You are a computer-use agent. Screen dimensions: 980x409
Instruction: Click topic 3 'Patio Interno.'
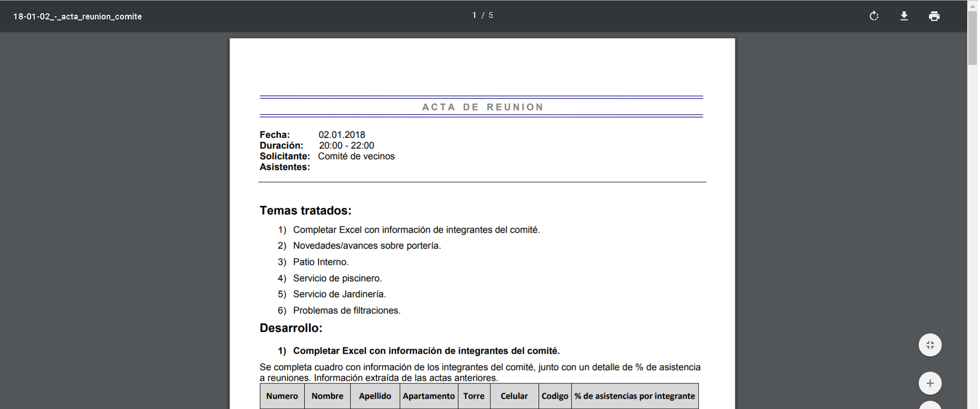click(321, 262)
